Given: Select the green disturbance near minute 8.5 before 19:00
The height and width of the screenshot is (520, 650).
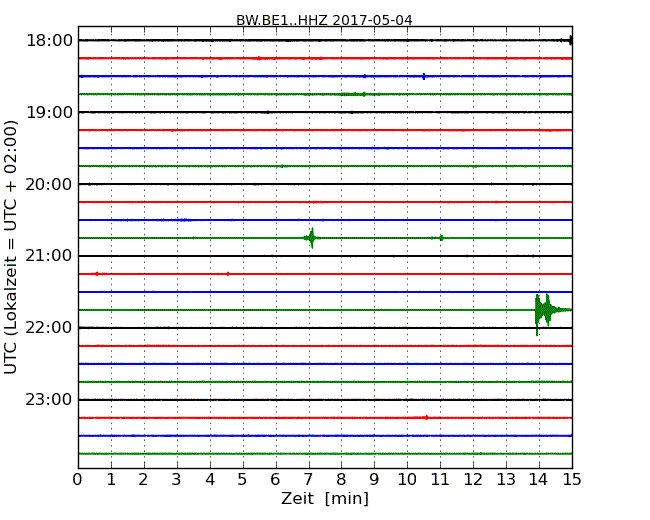Looking at the screenshot, I should 355,94.
